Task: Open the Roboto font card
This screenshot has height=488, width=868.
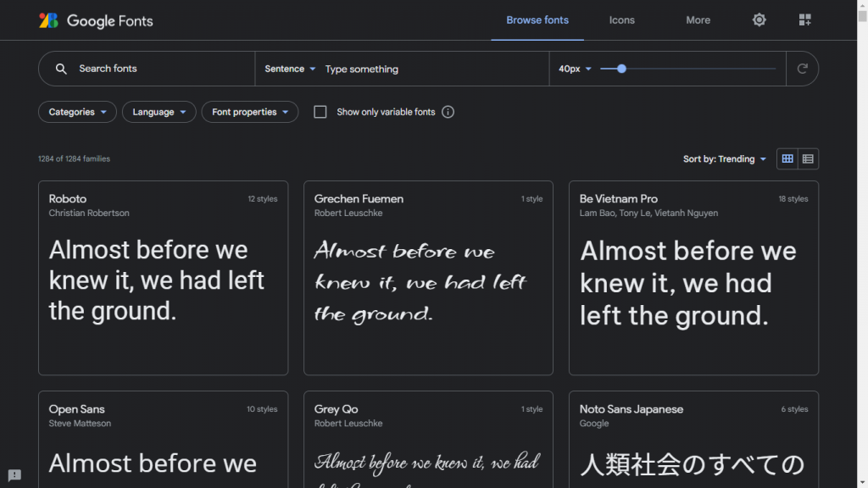Action: pyautogui.click(x=164, y=278)
